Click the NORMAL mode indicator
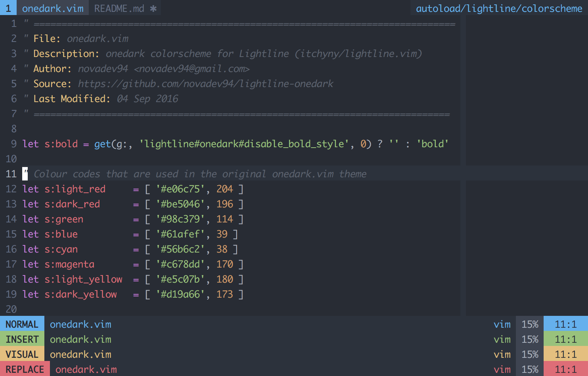Image resolution: width=588 pixels, height=376 pixels. pos(22,324)
